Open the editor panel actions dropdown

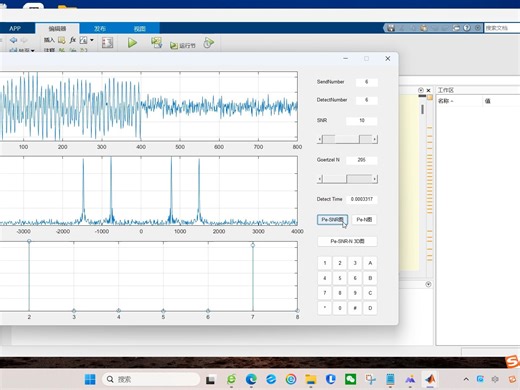point(421,90)
